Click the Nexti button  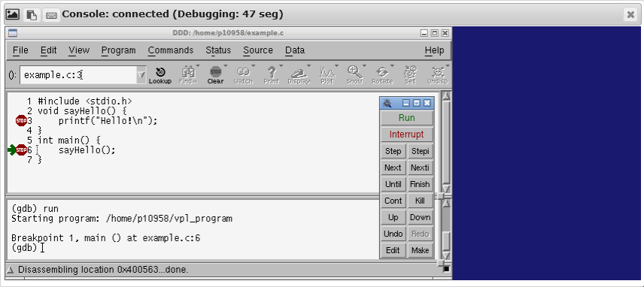click(420, 168)
